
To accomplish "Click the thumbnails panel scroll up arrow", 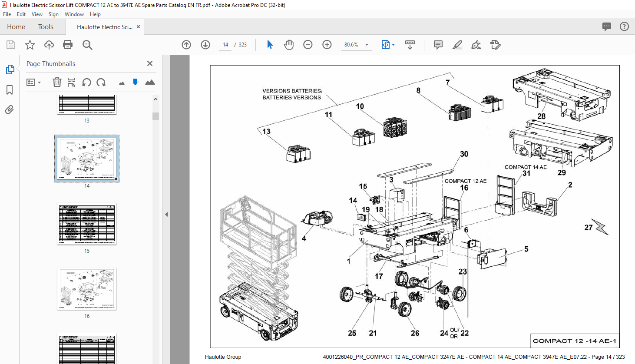I will click(155, 99).
